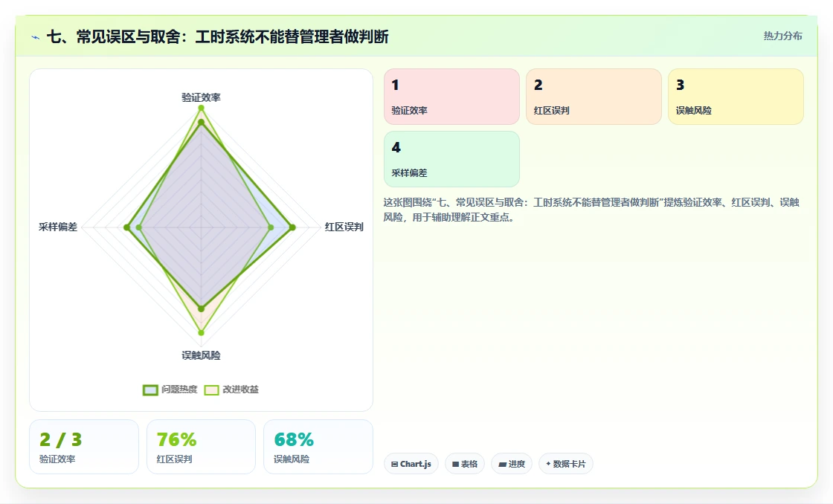
Task: Toggle the 问题热度 legend item
Action: [x=170, y=390]
